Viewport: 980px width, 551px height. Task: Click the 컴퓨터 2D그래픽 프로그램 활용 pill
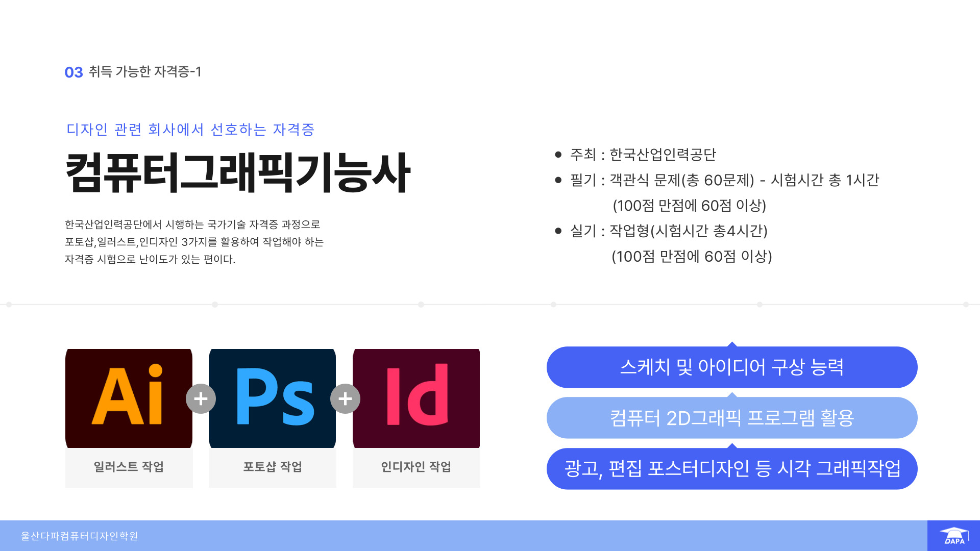[x=731, y=418]
